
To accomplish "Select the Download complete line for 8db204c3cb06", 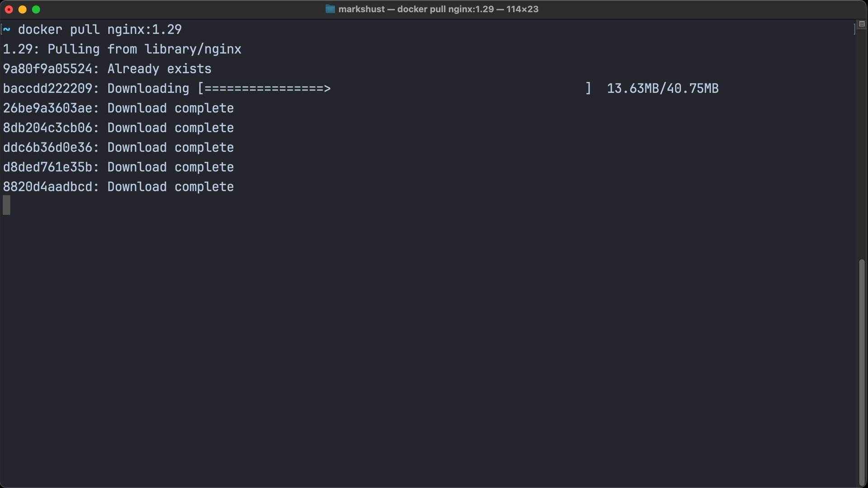I will coord(118,128).
